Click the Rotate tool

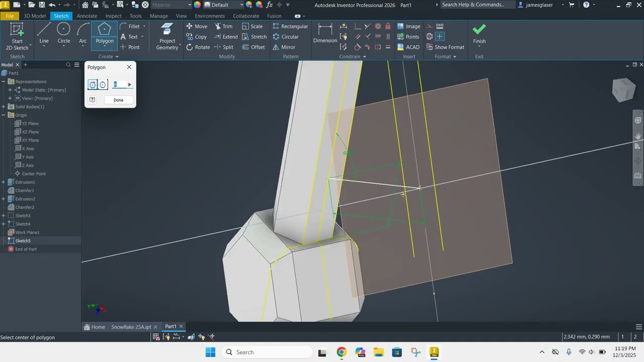click(x=198, y=47)
